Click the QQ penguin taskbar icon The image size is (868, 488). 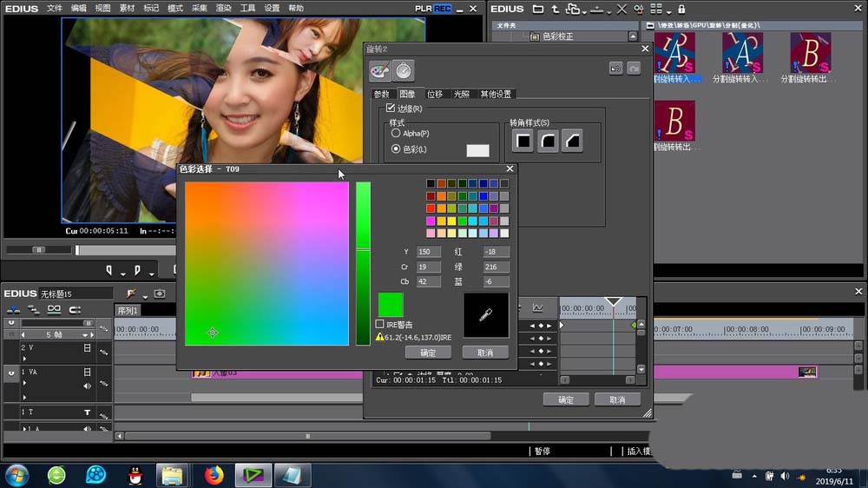(x=135, y=475)
